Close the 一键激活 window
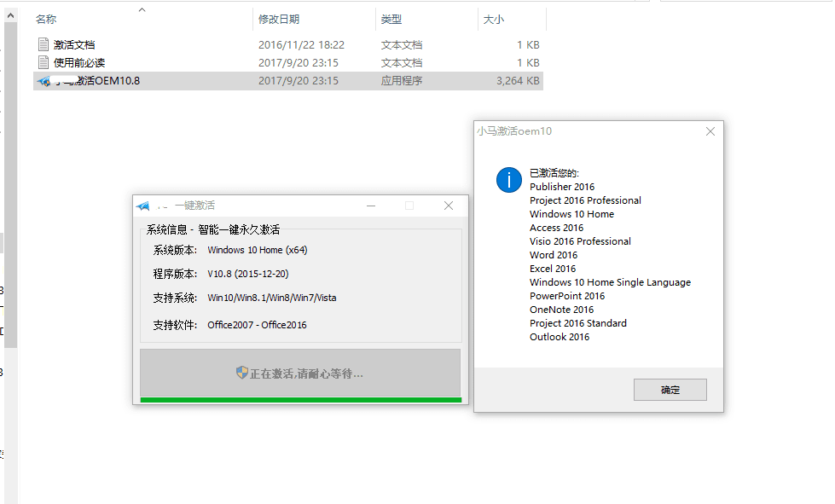Screen dimensions: 835x504 click(x=449, y=206)
